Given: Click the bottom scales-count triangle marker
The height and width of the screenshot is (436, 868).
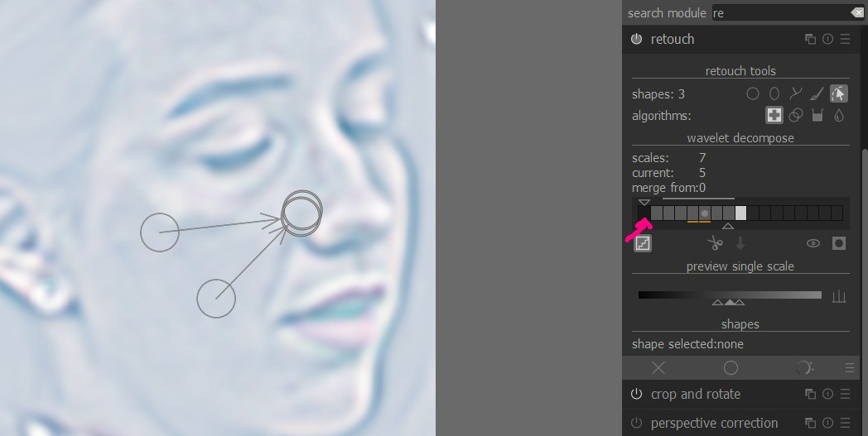Looking at the screenshot, I should click(728, 226).
